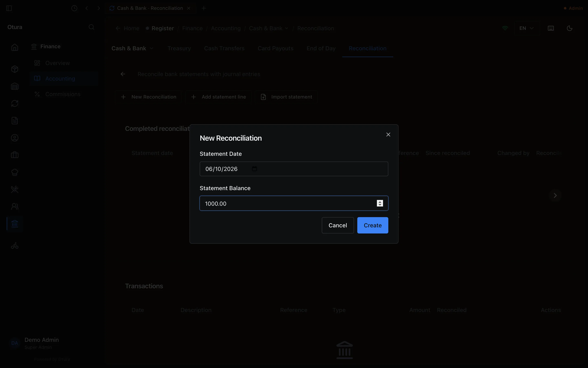Open search in Otura sidebar
The width and height of the screenshot is (588, 368).
pos(91,27)
